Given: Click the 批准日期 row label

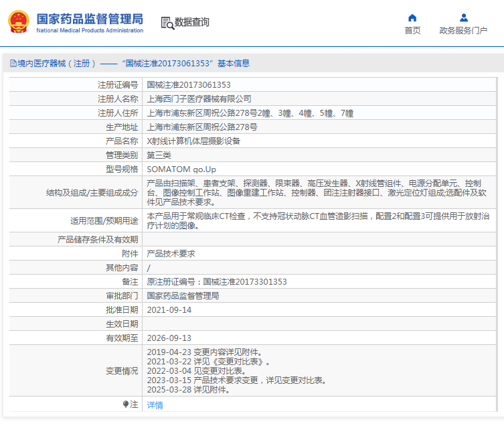Looking at the screenshot, I should click(122, 310).
